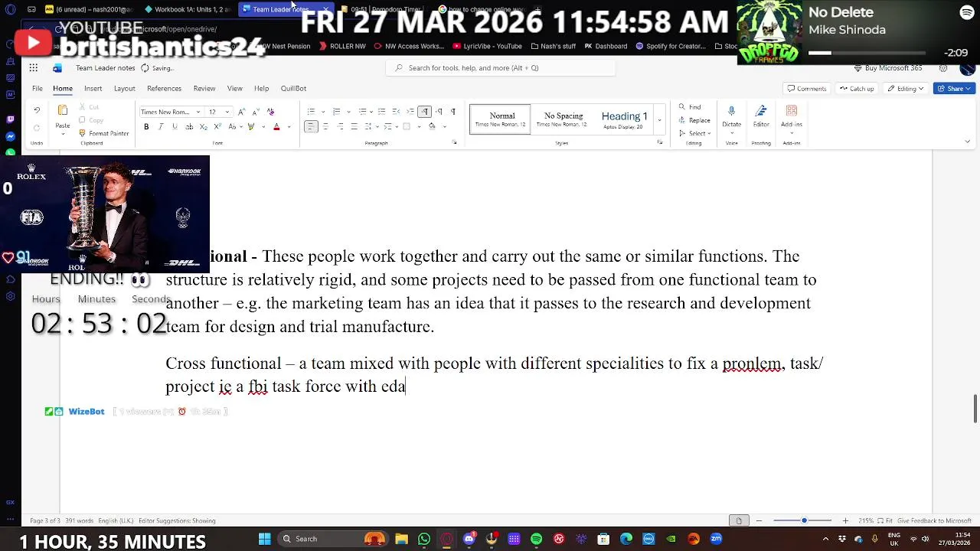980x551 pixels.
Task: Switch to the Insert tab
Action: [x=93, y=89]
